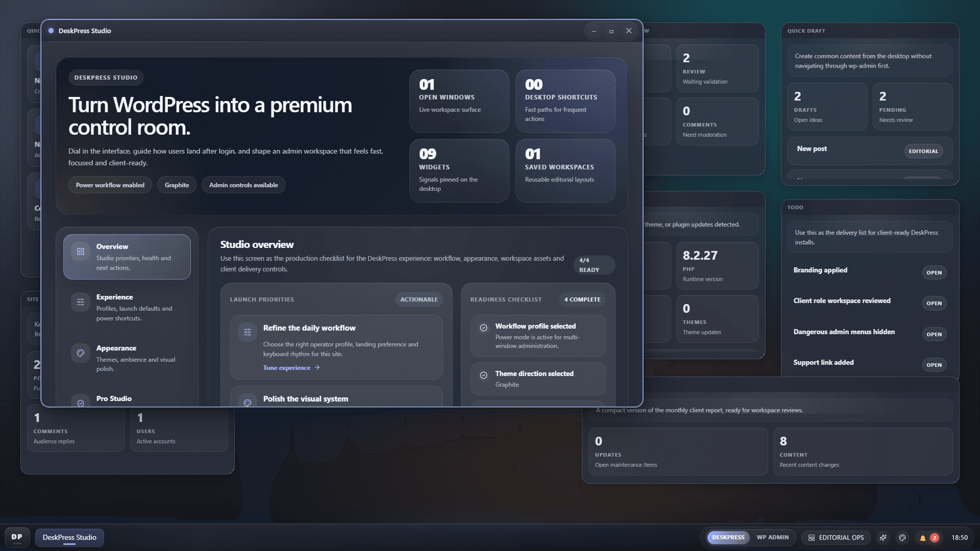Image resolution: width=980 pixels, height=551 pixels.
Task: Click the Refine the daily workflow sliders icon
Action: (x=248, y=332)
